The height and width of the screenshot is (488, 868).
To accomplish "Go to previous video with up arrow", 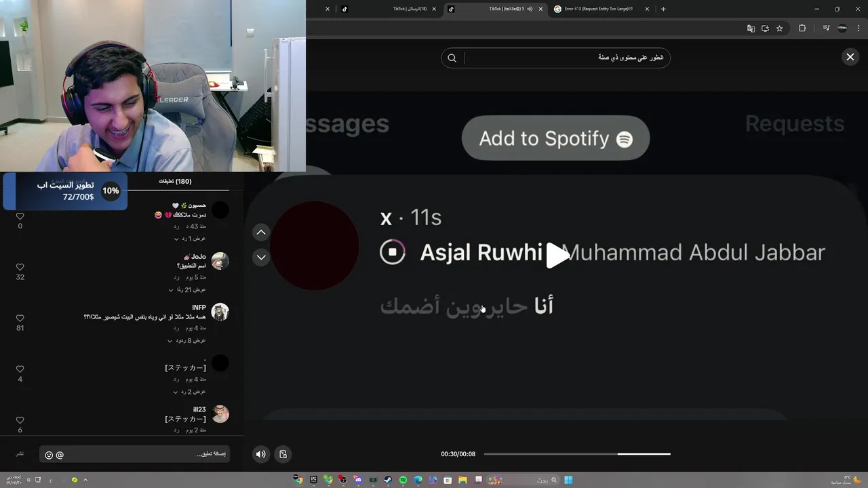I will [261, 232].
